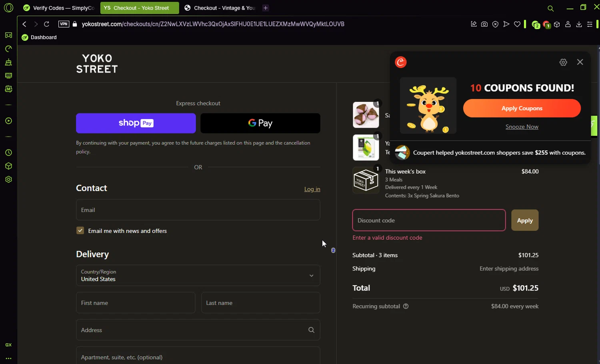
Task: Click the This week's box thumbnail
Action: tap(366, 180)
